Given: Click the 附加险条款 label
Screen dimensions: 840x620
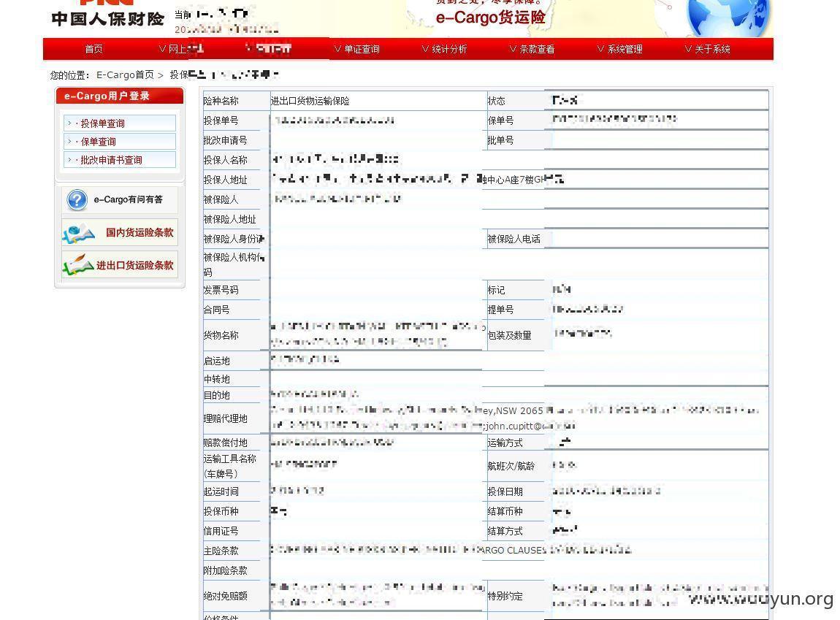Looking at the screenshot, I should (x=226, y=570).
